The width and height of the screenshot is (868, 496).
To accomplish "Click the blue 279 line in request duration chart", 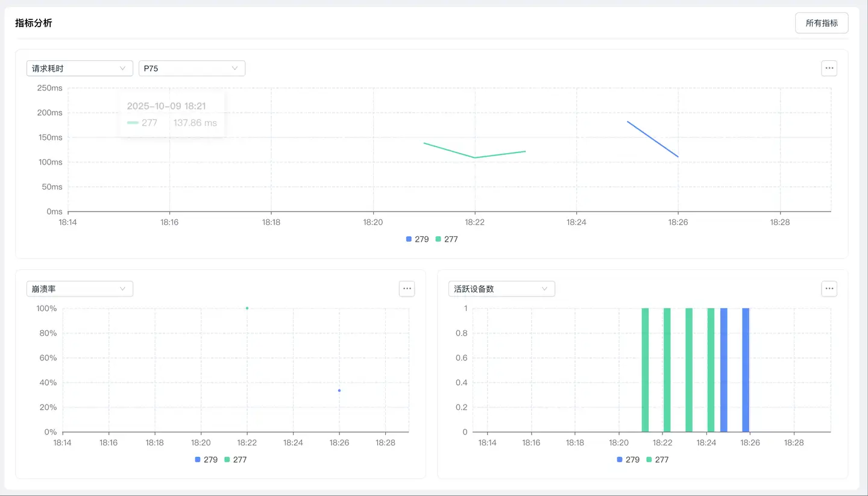I will pos(653,139).
